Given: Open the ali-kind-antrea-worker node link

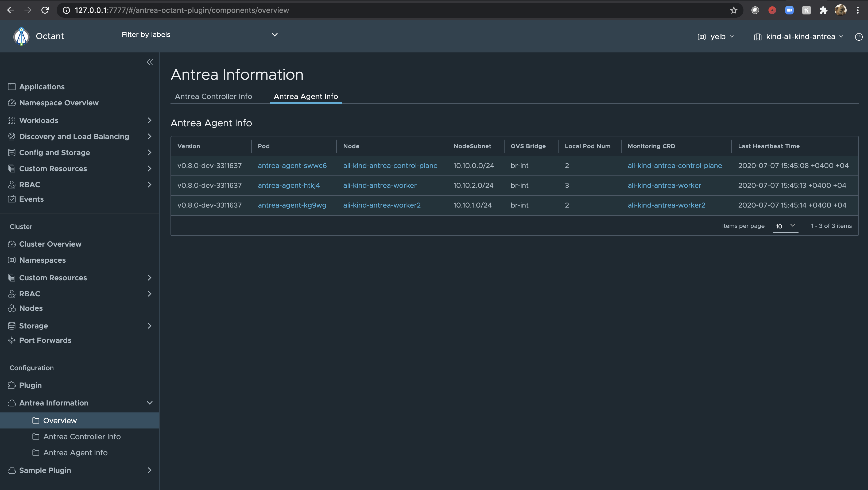Looking at the screenshot, I should (380, 185).
